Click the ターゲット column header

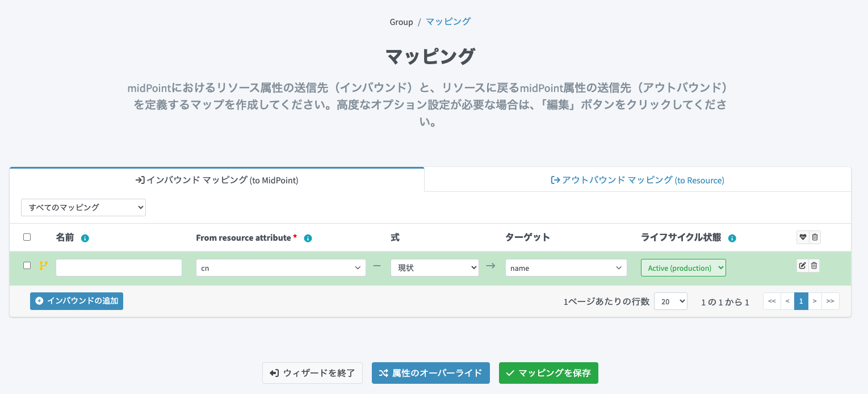click(527, 237)
